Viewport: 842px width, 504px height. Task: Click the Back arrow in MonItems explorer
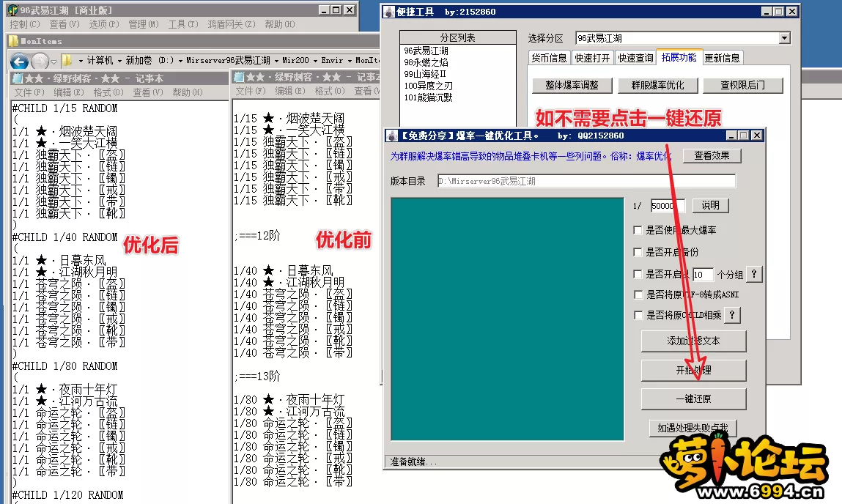click(19, 61)
